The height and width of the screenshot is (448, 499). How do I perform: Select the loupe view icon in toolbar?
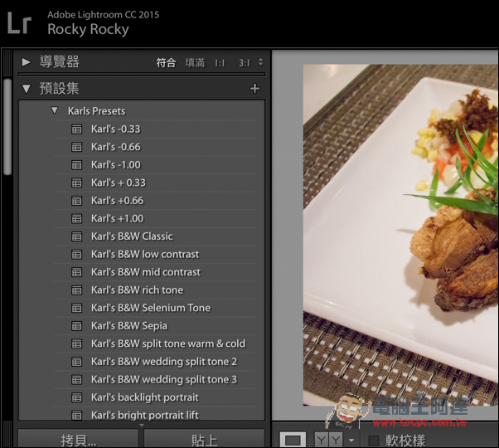coord(292,440)
